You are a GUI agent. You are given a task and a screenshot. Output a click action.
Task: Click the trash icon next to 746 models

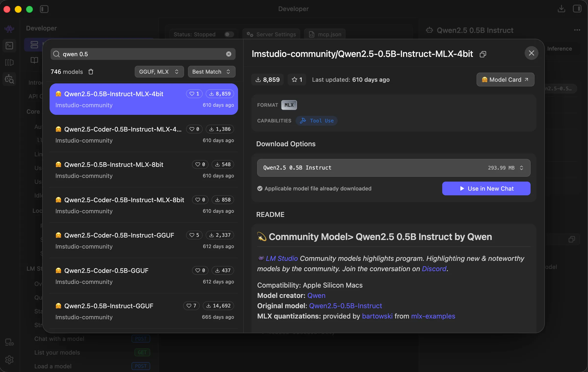pyautogui.click(x=91, y=72)
